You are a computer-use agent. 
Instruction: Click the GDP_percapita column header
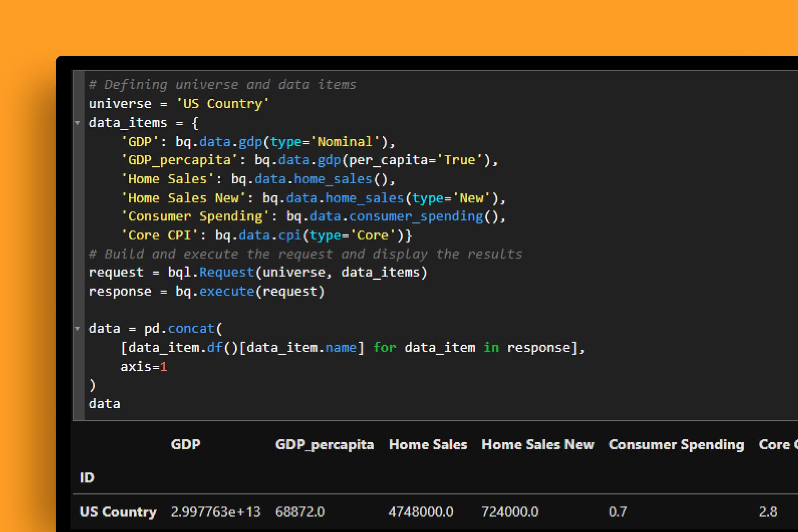point(324,445)
